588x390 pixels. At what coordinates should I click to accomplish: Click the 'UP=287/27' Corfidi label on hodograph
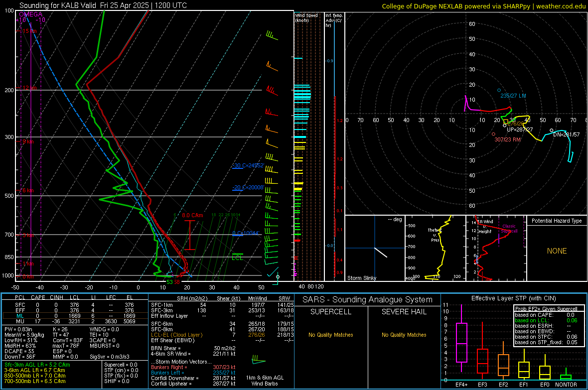point(520,130)
